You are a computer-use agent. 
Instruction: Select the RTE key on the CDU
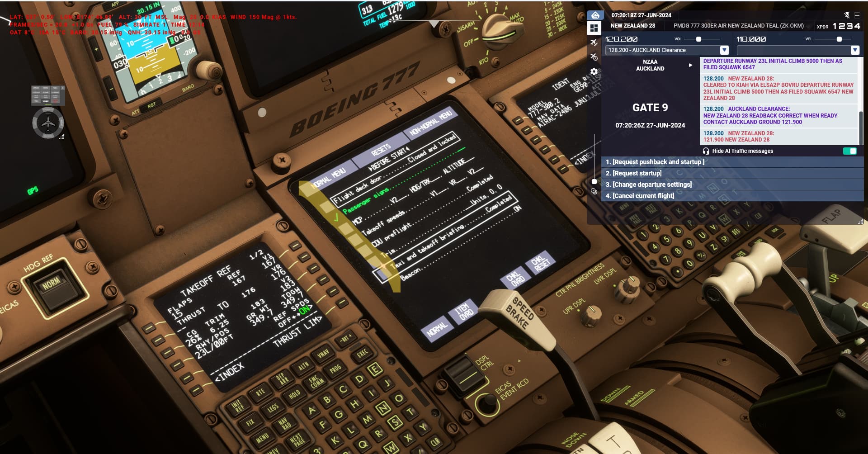pos(260,393)
